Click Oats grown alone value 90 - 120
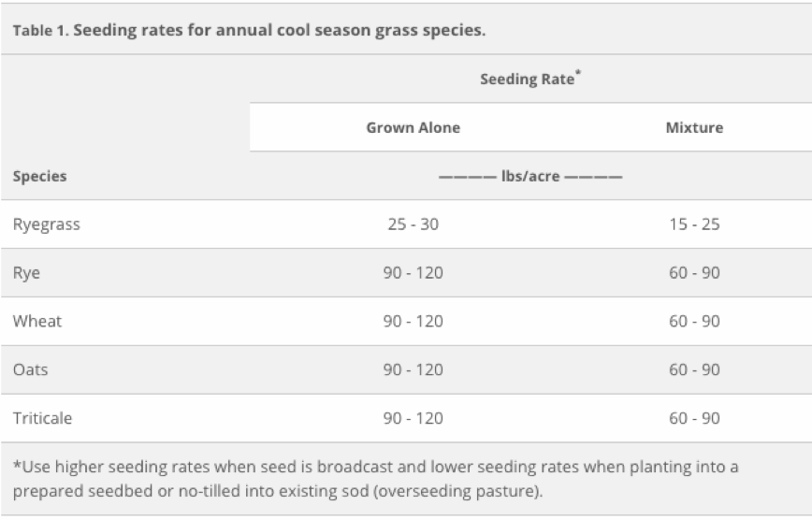Viewport: 812px width, 520px height. [413, 369]
